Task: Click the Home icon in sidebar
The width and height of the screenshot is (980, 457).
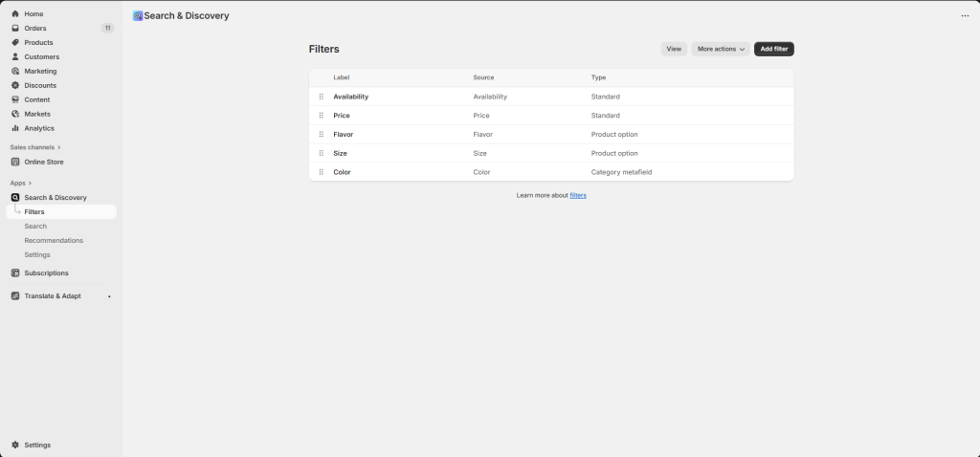Action: pyautogui.click(x=15, y=14)
